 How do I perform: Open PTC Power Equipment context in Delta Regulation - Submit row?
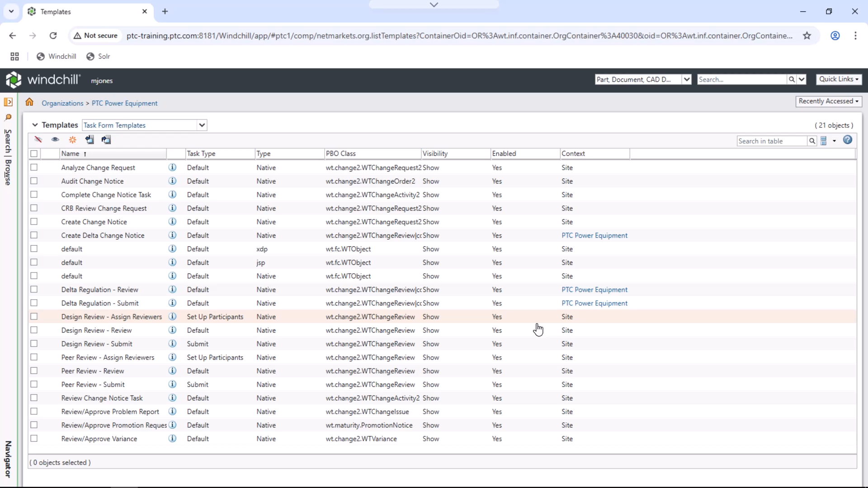tap(594, 303)
